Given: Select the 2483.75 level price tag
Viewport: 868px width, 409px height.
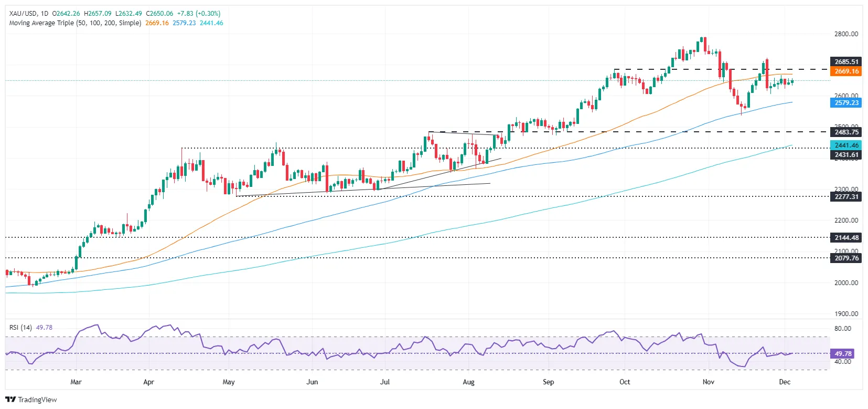Looking at the screenshot, I should click(x=846, y=132).
